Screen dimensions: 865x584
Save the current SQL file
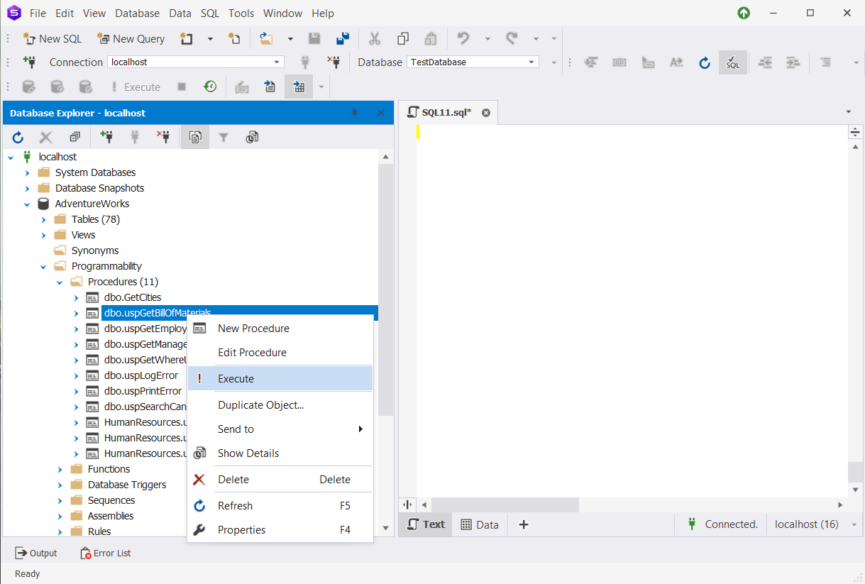(x=313, y=38)
